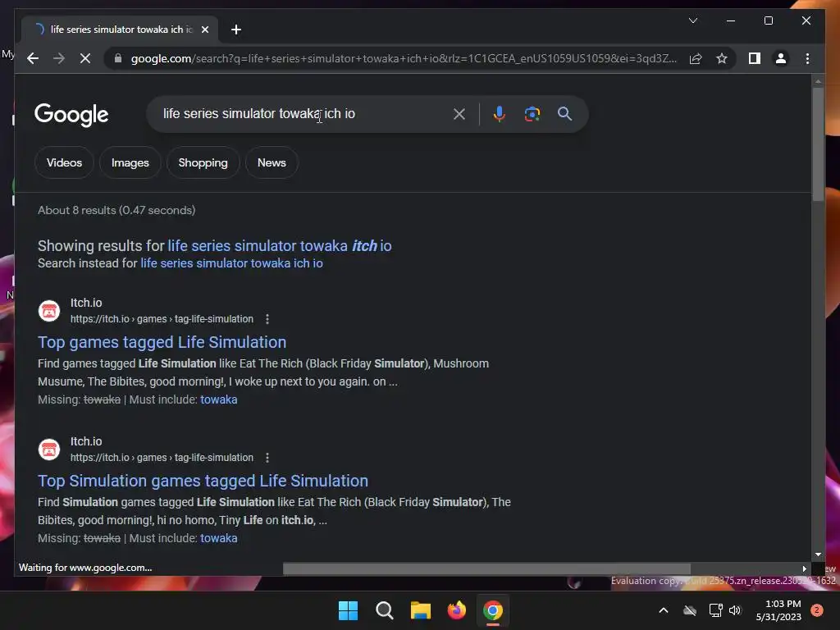Click the horizontal scrollbar thumb

click(486, 568)
